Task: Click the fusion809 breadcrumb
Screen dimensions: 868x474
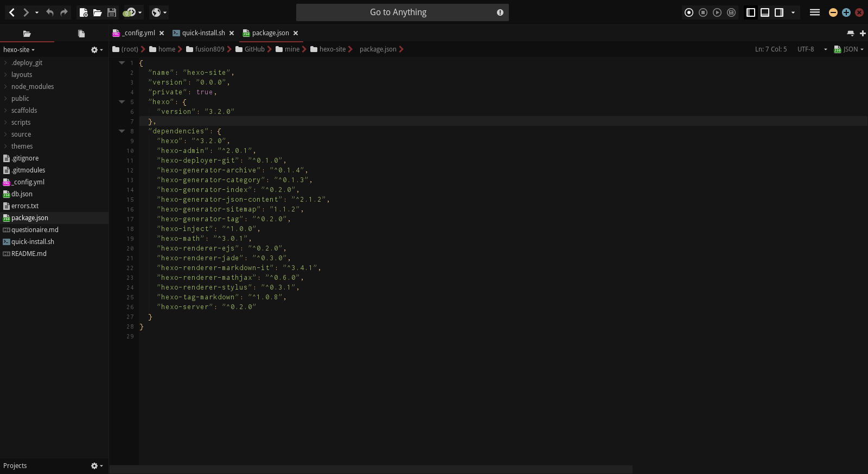Action: tap(205, 49)
